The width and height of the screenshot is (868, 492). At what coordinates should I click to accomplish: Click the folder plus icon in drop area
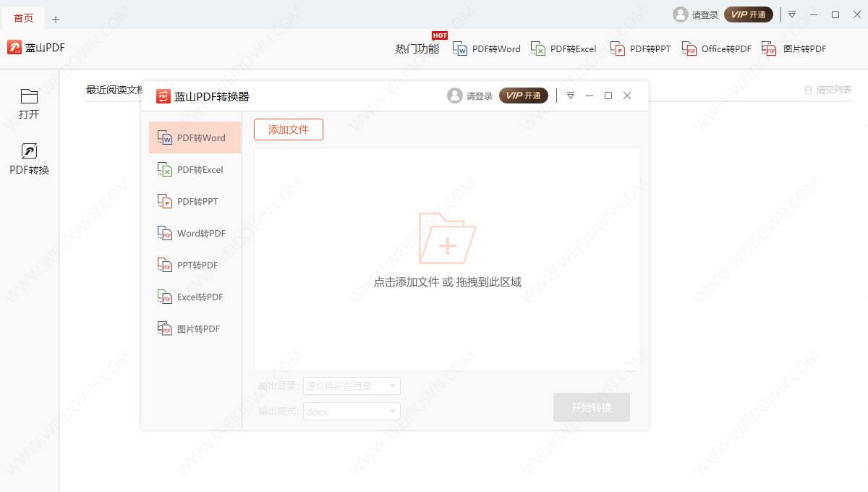coord(447,238)
